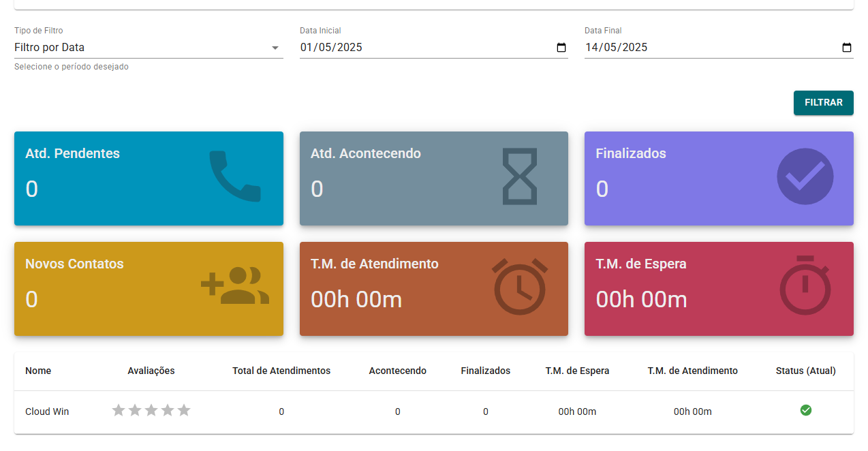Click the hourglass icon on Atd. Acontecendo card
Screen dimensions: 868x451
point(520,177)
